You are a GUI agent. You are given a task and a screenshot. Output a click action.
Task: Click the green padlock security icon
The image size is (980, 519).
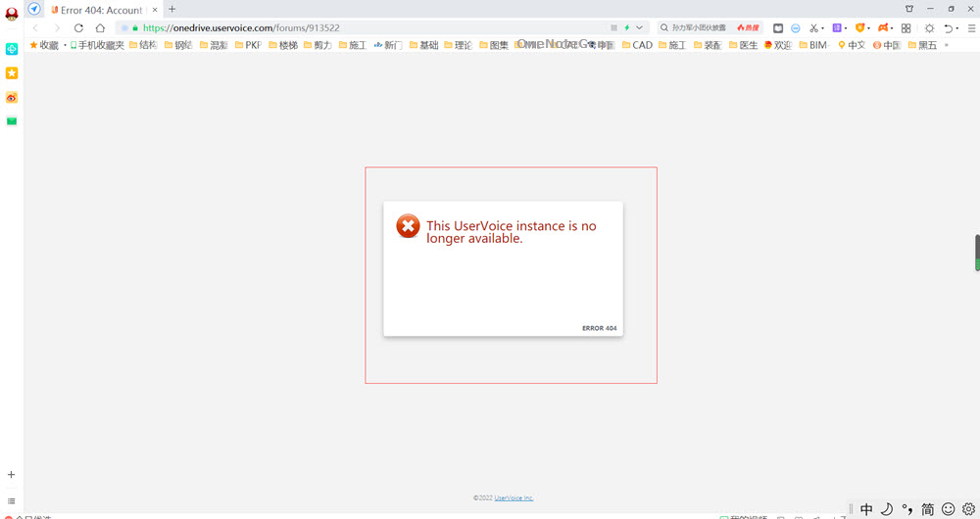(135, 28)
